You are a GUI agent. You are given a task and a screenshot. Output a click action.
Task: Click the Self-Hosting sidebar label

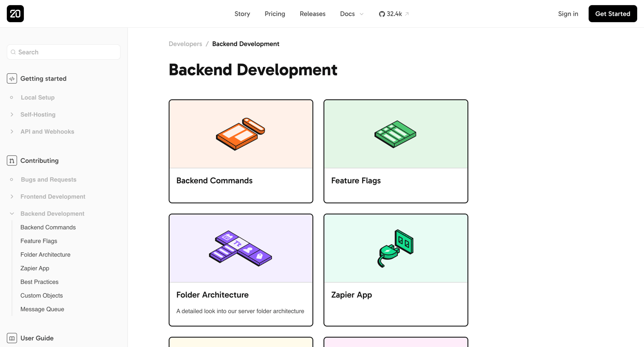(38, 115)
